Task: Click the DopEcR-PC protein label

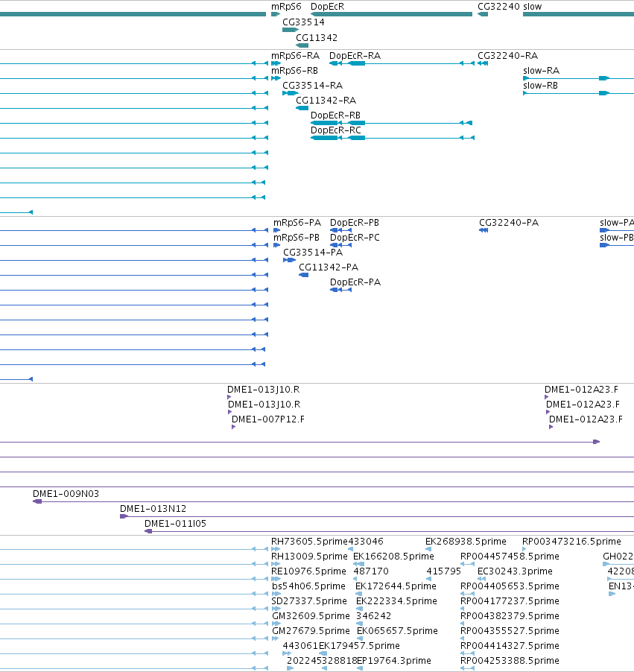Action: tap(355, 238)
